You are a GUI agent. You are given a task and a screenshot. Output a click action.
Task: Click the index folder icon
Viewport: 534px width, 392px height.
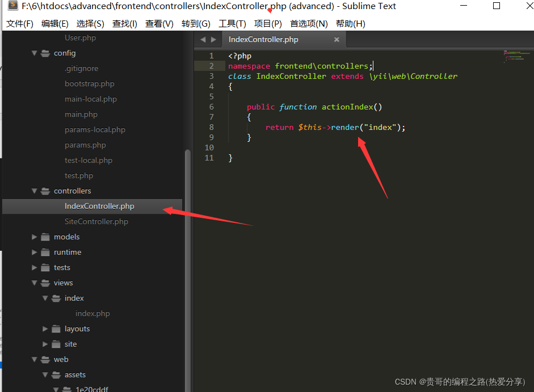(x=56, y=298)
